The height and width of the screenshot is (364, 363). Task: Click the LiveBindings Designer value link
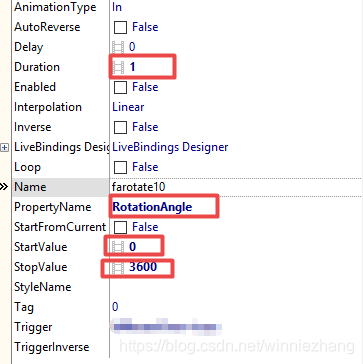[170, 147]
